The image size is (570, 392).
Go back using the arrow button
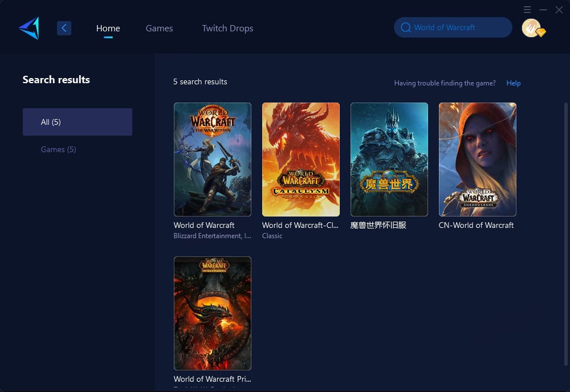point(64,28)
